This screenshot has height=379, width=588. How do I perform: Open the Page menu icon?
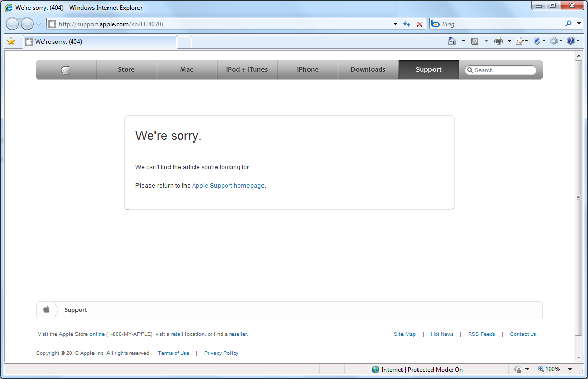click(522, 41)
